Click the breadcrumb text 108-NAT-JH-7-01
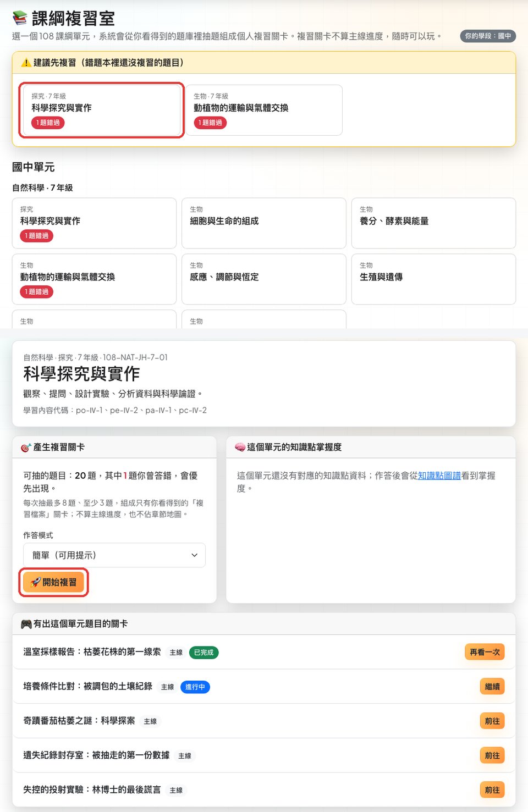The image size is (528, 812). pos(135,357)
